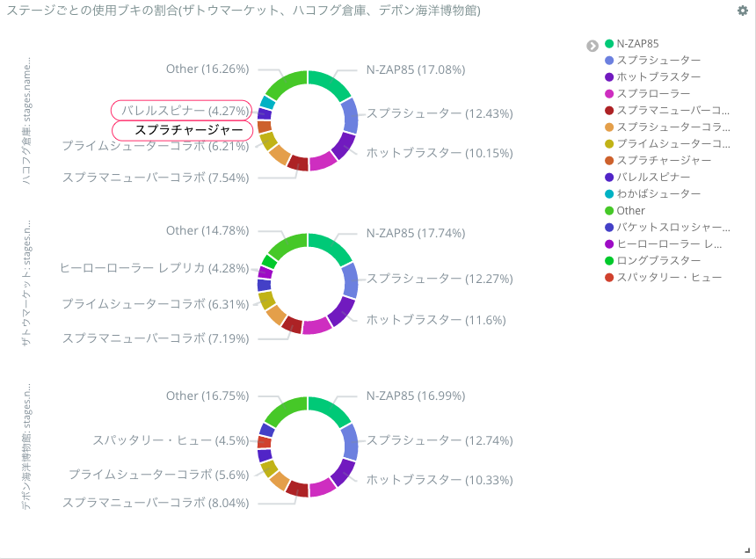Screen dimensions: 756x559
Task: Click Other (16.75%) chart label
Action: pos(207,396)
